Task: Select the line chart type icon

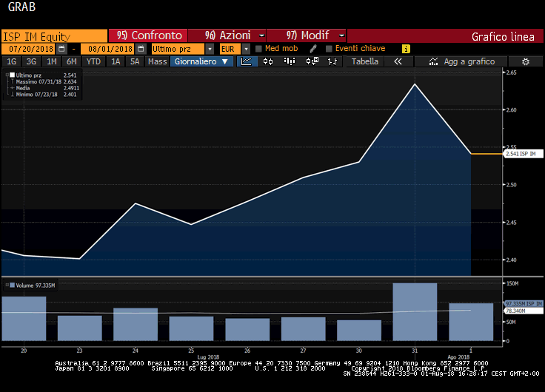Action: coord(247,61)
